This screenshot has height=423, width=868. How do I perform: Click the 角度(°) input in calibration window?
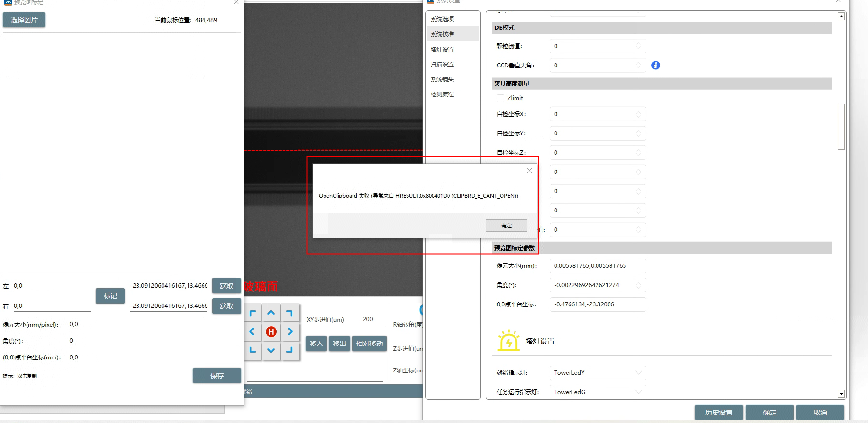(x=155, y=341)
